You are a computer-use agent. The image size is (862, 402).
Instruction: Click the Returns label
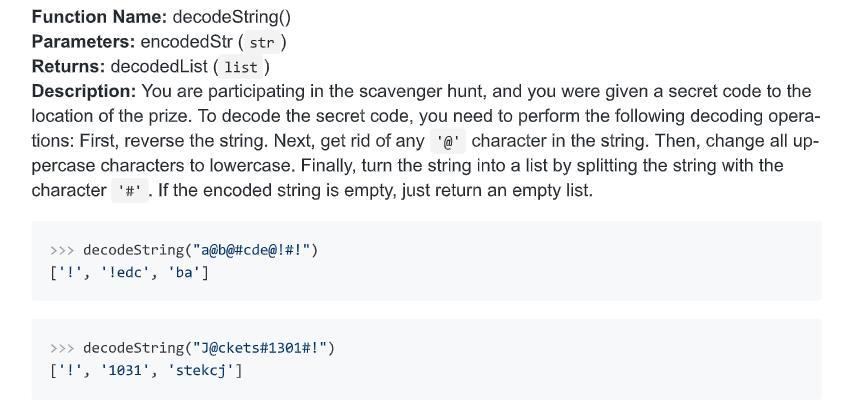[x=68, y=67]
